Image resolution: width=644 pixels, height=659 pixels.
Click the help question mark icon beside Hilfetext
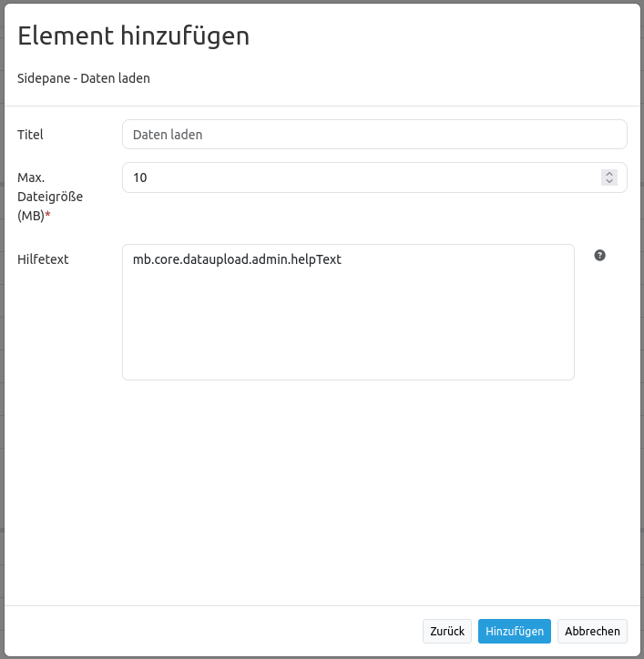pos(599,256)
